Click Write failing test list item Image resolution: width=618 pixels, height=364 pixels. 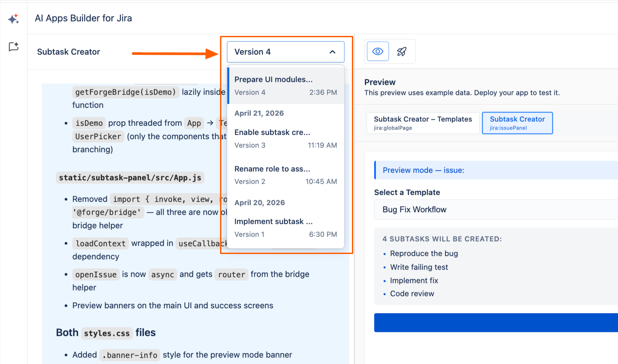pyautogui.click(x=419, y=267)
